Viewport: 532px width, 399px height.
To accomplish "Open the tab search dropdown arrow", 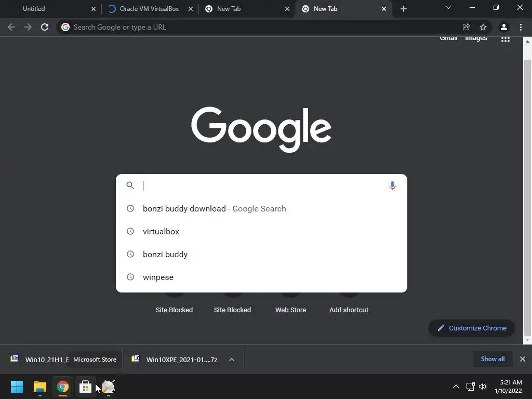I will pyautogui.click(x=448, y=7).
